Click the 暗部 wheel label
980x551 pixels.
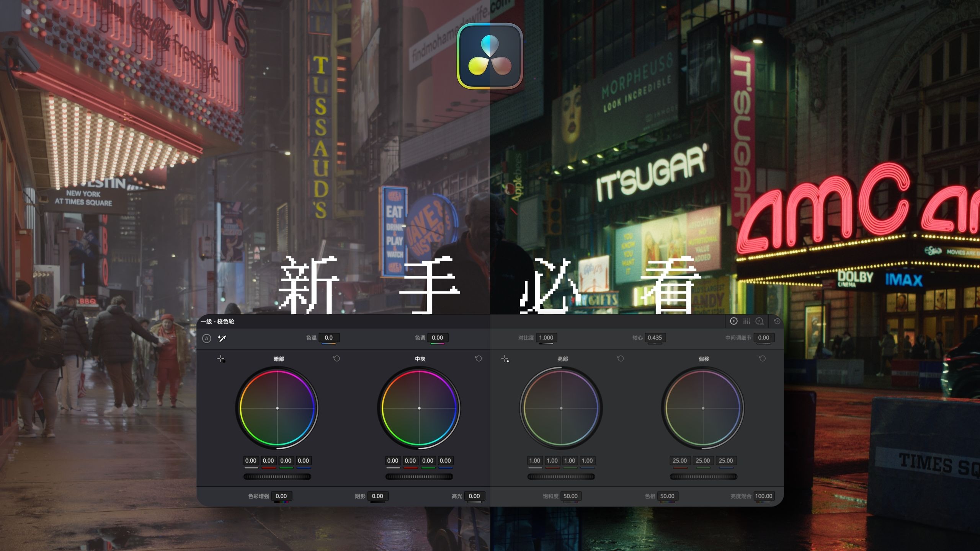[x=279, y=359]
